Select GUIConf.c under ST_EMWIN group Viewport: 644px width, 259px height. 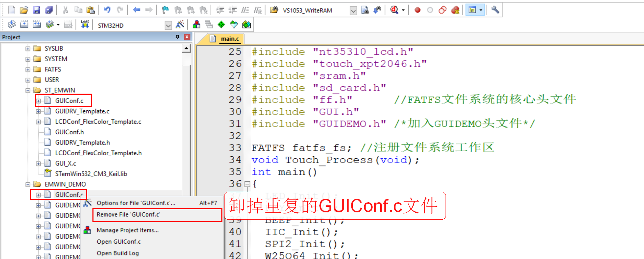pyautogui.click(x=69, y=101)
